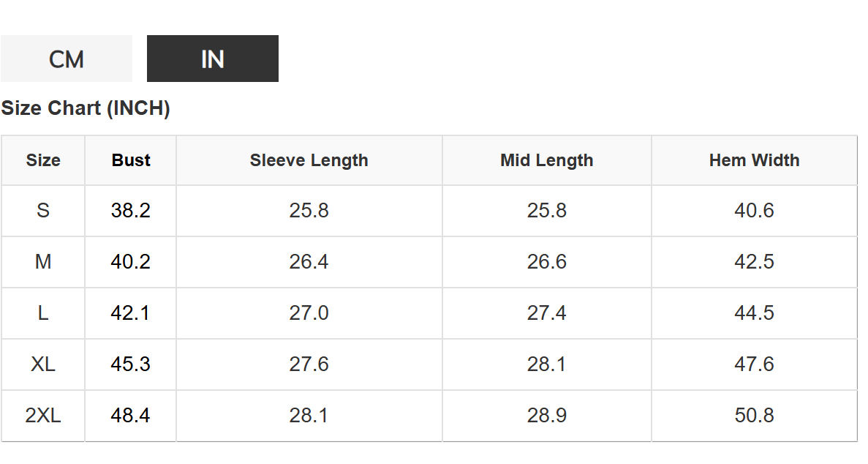Click the Sleeve Length column header
Screen dimensions: 868x464
pos(309,160)
